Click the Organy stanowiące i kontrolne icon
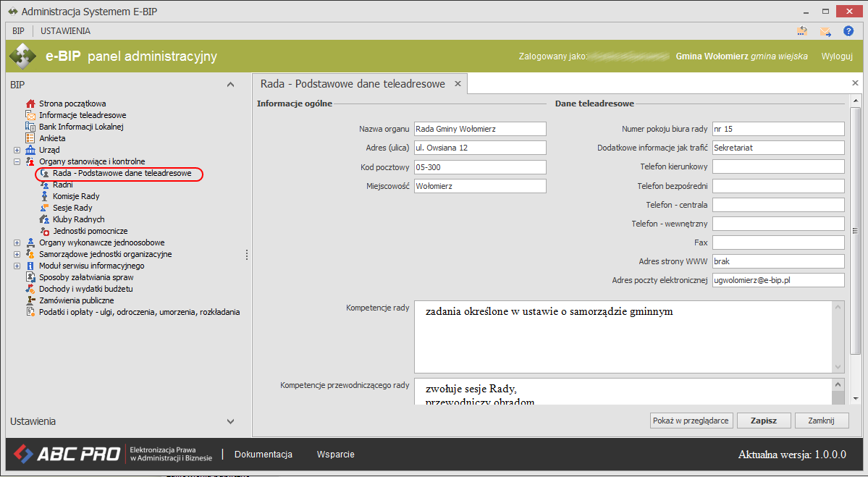Viewport: 868px width, 477px height. (30, 161)
